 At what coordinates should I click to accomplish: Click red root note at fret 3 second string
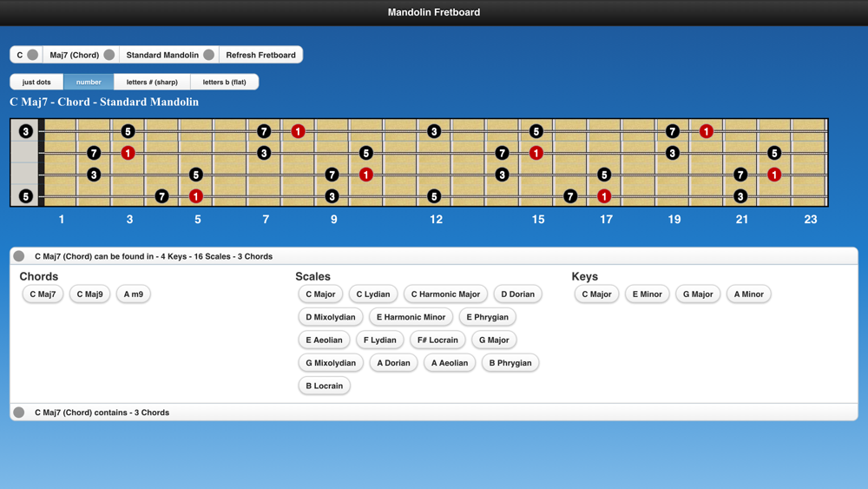click(x=128, y=153)
